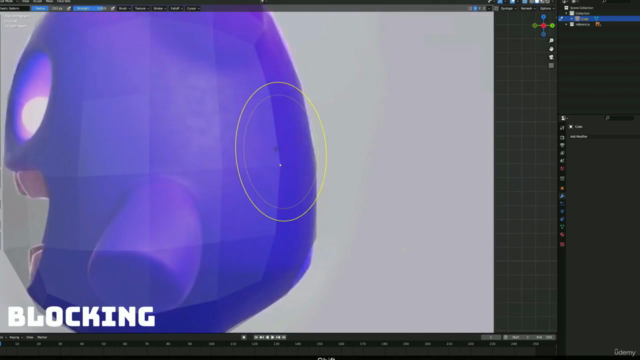The height and width of the screenshot is (360, 640).
Task: Open the Material properties tab
Action: (562, 235)
